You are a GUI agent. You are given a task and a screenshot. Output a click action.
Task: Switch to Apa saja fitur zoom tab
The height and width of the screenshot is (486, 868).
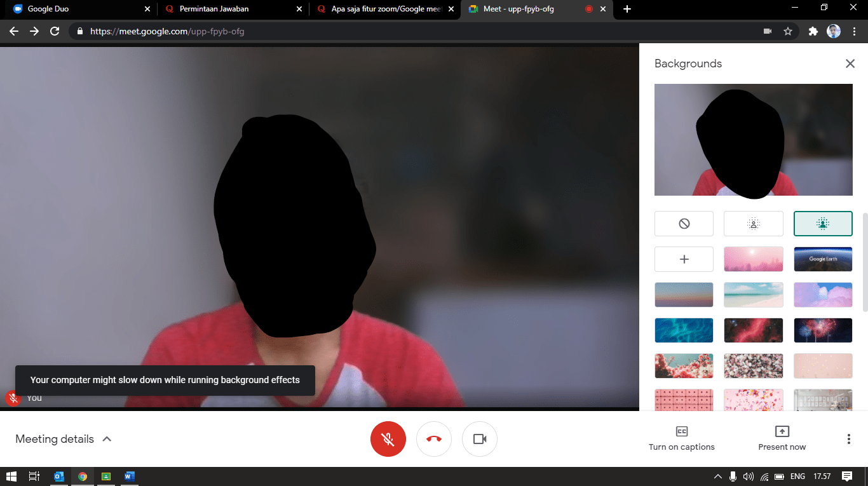click(x=386, y=9)
